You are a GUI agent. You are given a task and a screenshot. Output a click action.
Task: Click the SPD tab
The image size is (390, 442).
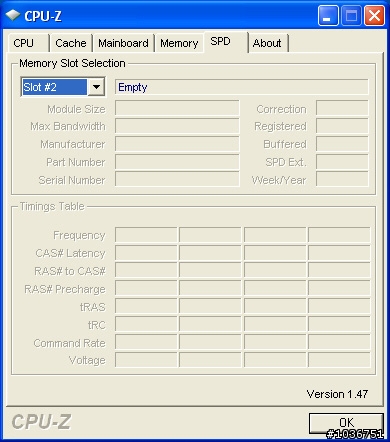click(226, 42)
